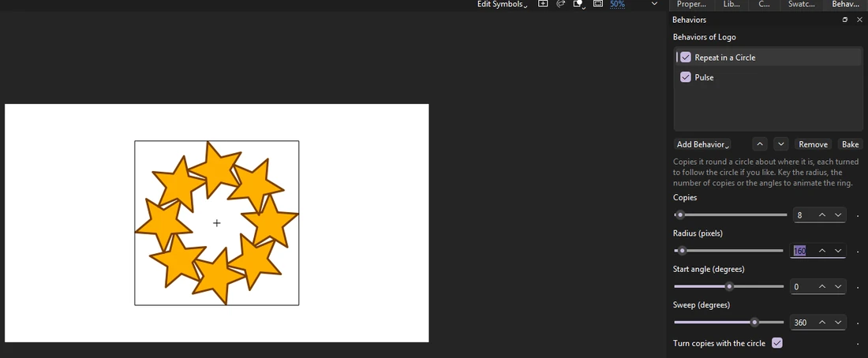Decrease the Radius value
The height and width of the screenshot is (358, 868).
[838, 251]
